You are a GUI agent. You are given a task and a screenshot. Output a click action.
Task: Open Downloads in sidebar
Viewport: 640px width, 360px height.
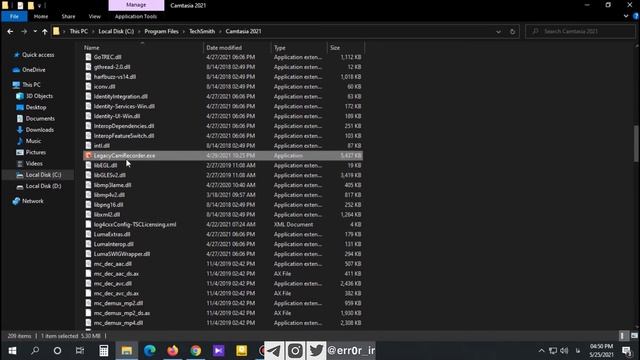click(39, 130)
